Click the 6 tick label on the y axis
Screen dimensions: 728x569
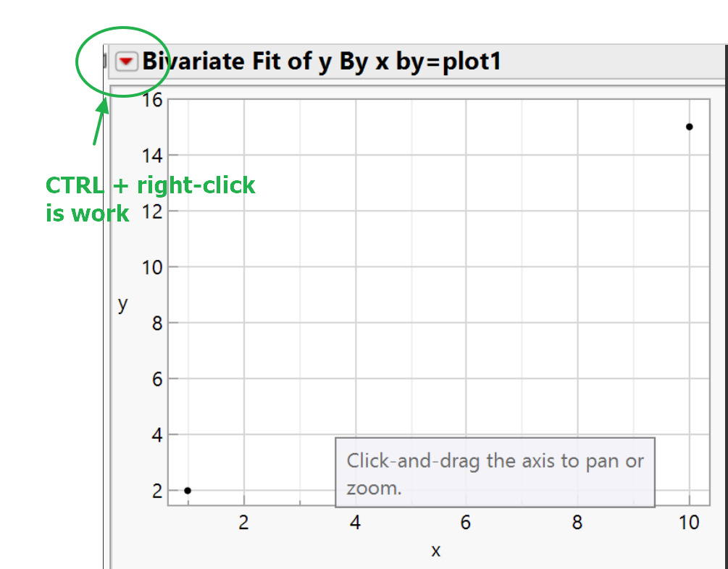click(157, 379)
